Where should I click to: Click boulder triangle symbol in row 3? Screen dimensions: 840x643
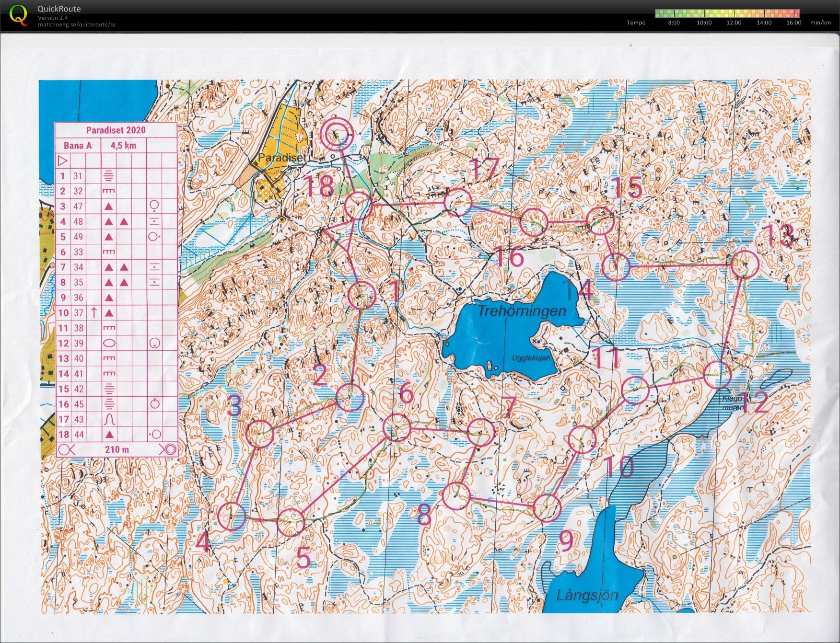[109, 206]
